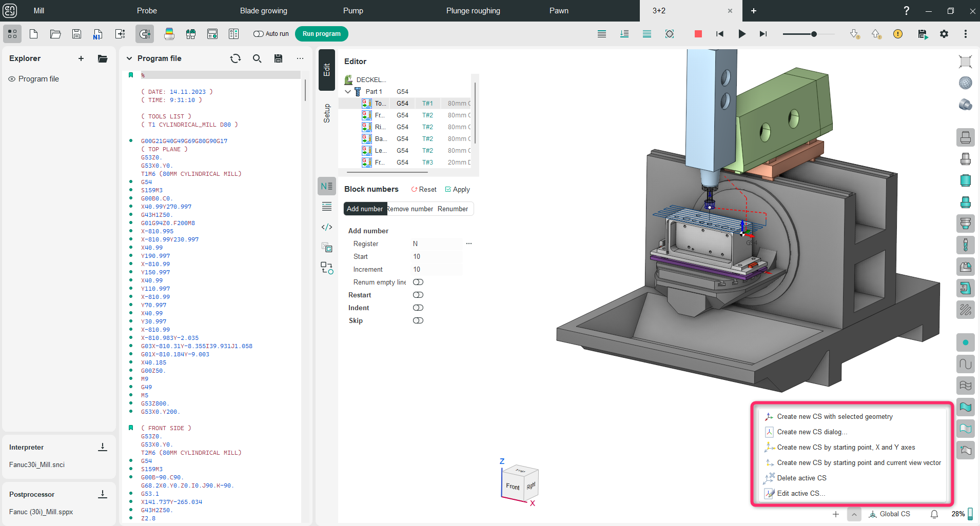Open a folder via toolbar icon

coord(55,34)
